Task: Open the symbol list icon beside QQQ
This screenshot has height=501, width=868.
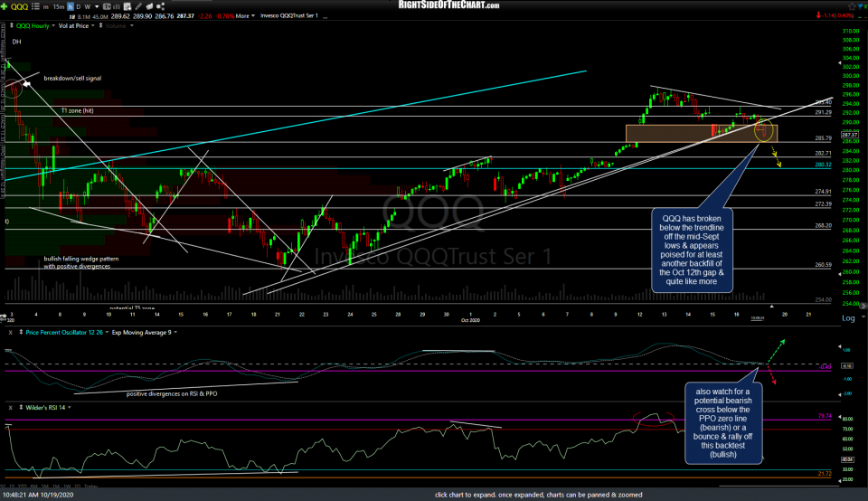Action: (35, 6)
